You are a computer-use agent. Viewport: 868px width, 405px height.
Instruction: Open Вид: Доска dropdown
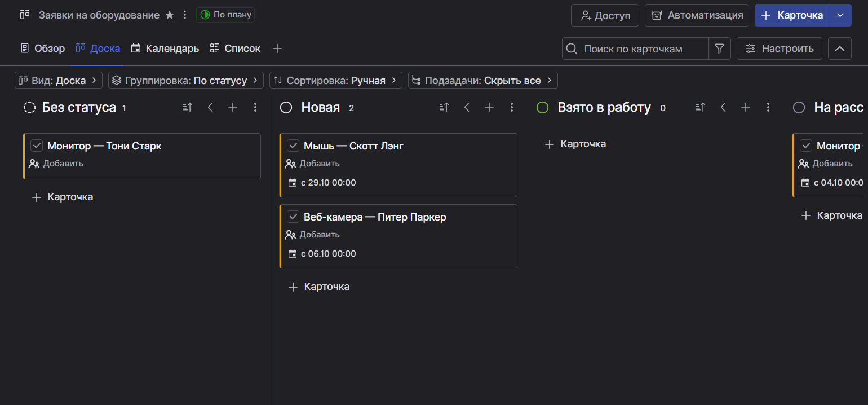[x=59, y=81]
